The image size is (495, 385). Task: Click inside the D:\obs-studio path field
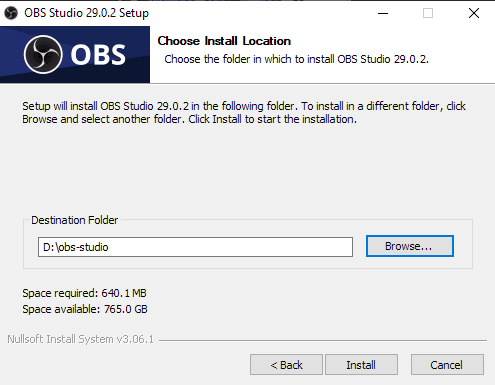195,247
